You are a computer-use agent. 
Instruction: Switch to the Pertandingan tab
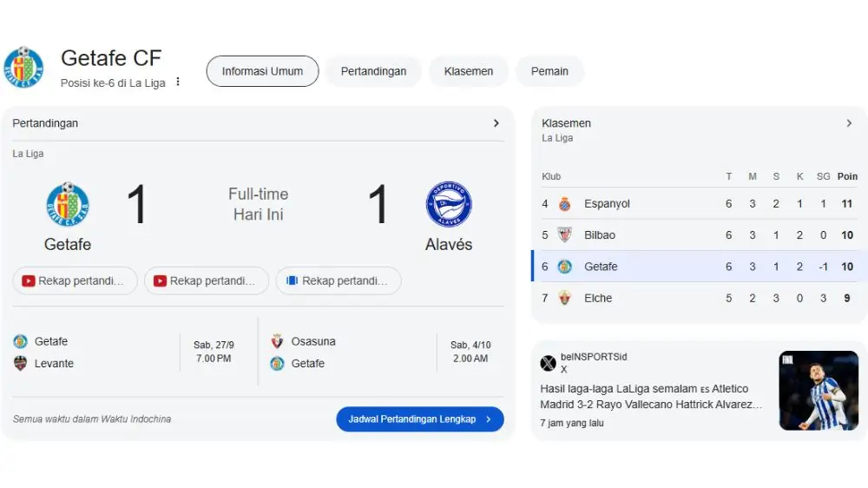pyautogui.click(x=373, y=71)
